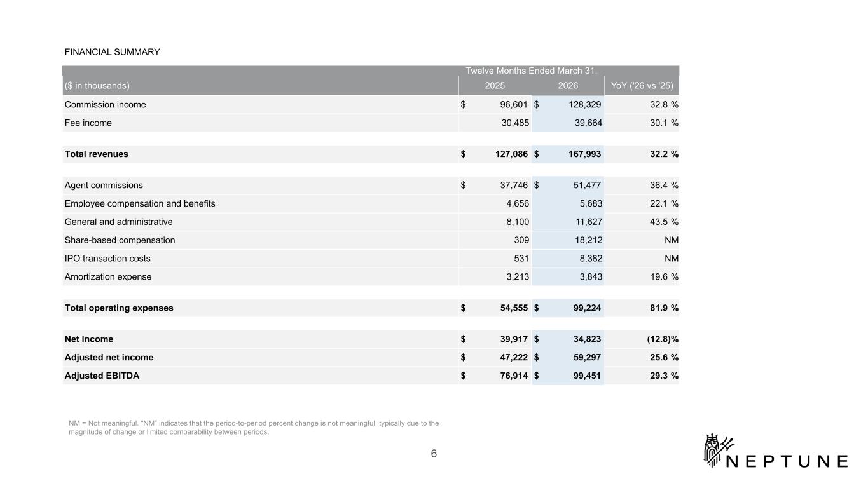Click the Agent commissions row label
This screenshot has height=488, width=868.
tap(104, 186)
